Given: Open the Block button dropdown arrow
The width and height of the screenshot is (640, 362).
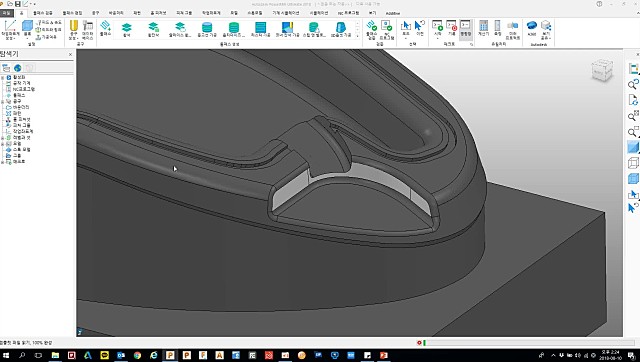Looking at the screenshot, I should (27, 38).
